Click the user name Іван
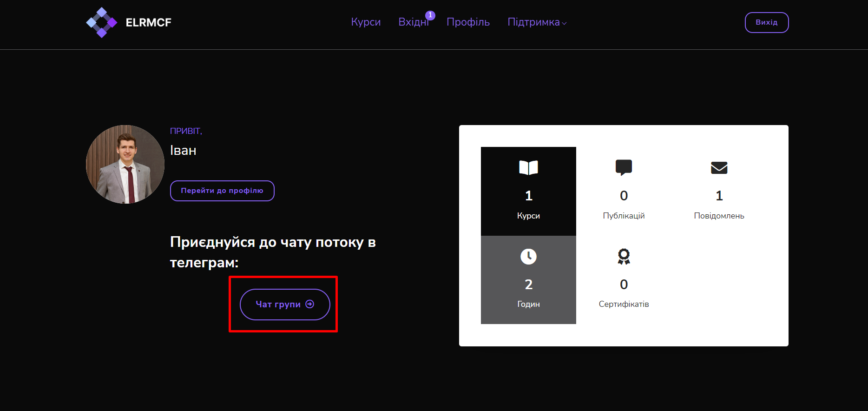The width and height of the screenshot is (868, 411). click(x=183, y=151)
